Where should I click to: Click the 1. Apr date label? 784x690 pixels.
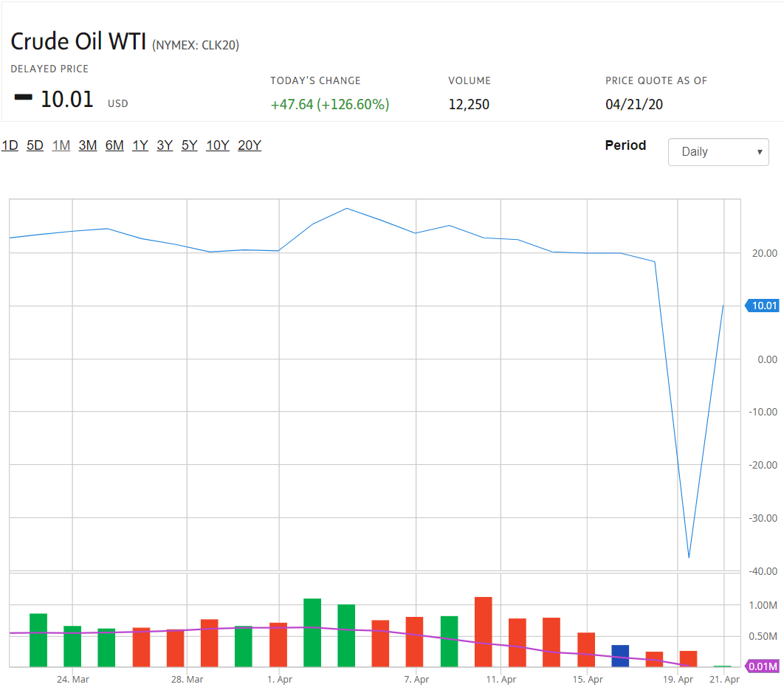click(278, 679)
